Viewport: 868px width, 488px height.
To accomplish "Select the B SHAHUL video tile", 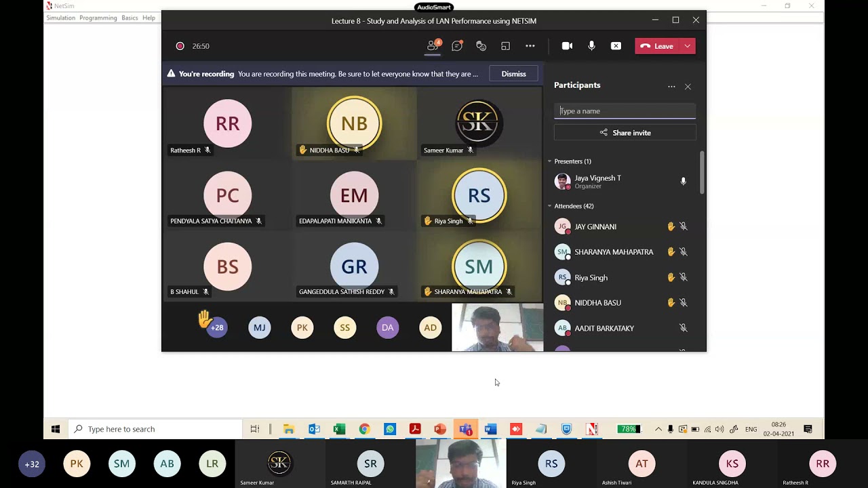I will (227, 266).
